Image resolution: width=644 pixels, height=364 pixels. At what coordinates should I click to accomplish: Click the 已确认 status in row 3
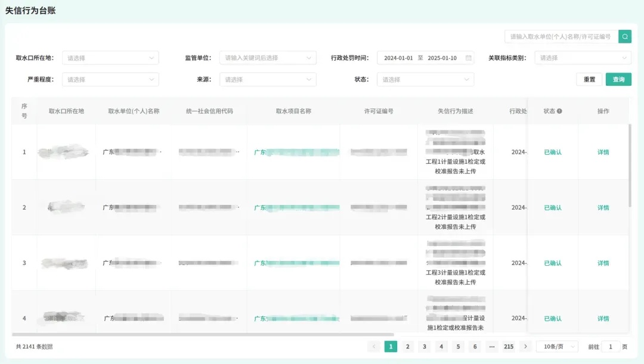coord(552,263)
